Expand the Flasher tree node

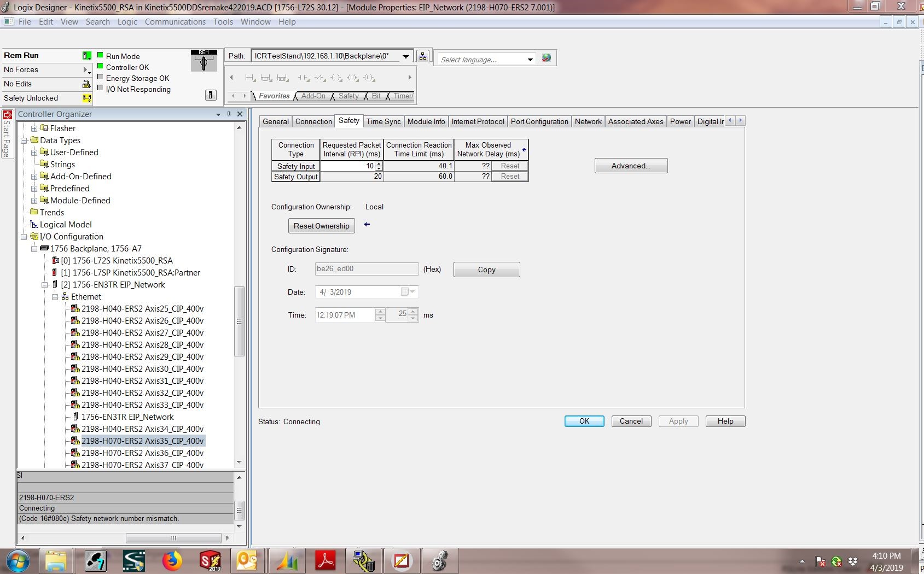[34, 128]
